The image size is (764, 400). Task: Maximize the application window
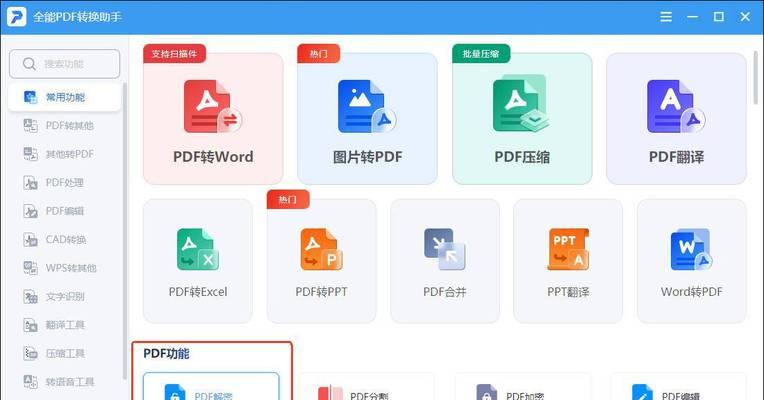pos(719,17)
